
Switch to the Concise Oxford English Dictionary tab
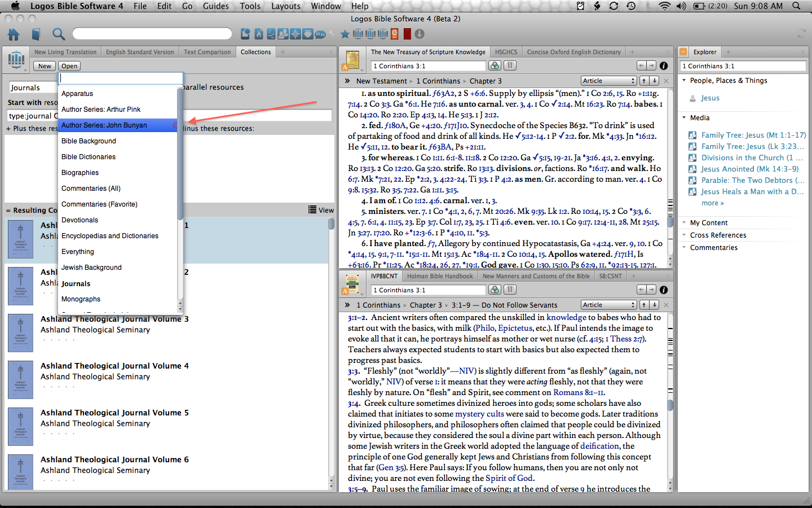click(x=573, y=52)
